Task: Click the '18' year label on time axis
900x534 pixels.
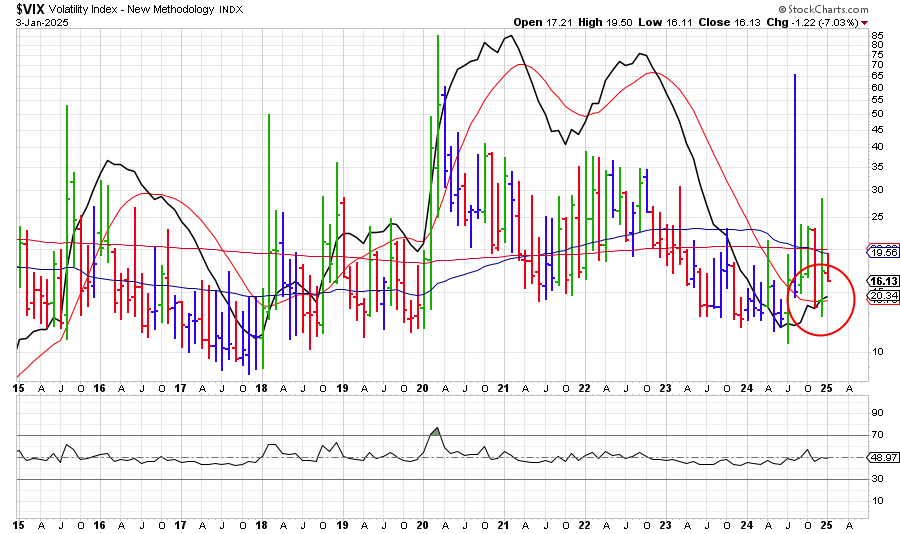Action: click(260, 387)
